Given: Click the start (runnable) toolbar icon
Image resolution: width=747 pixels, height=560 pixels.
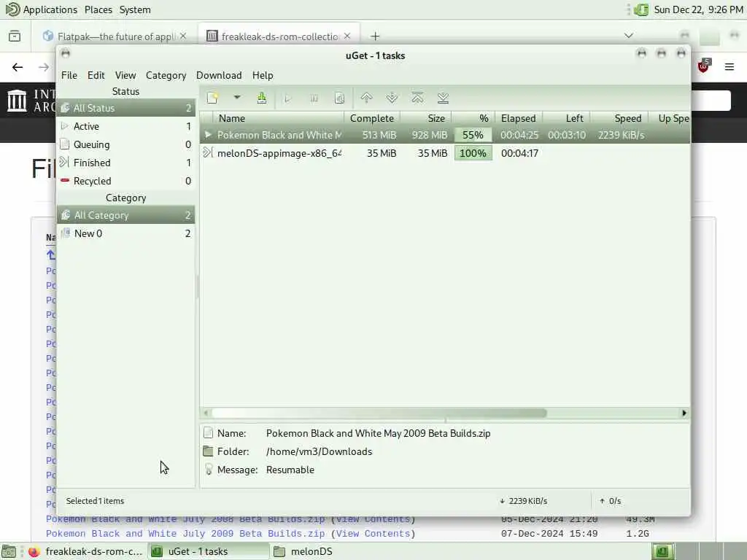Looking at the screenshot, I should (x=287, y=98).
